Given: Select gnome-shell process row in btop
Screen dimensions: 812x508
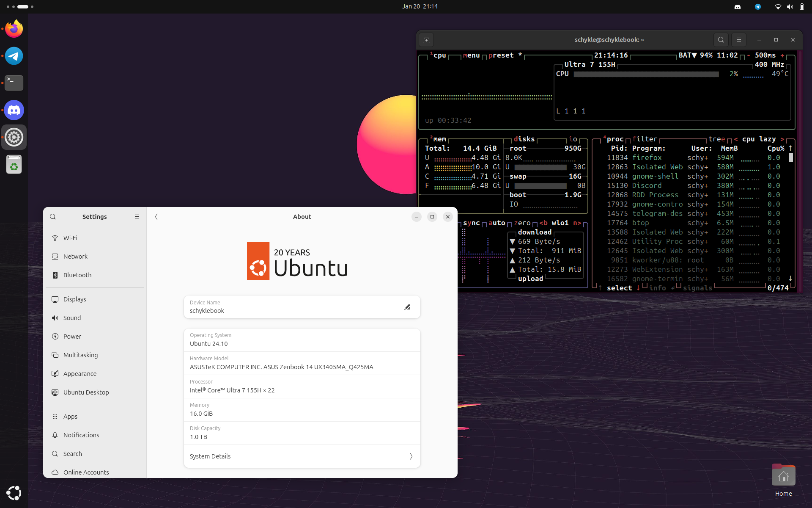Looking at the screenshot, I should tap(694, 177).
